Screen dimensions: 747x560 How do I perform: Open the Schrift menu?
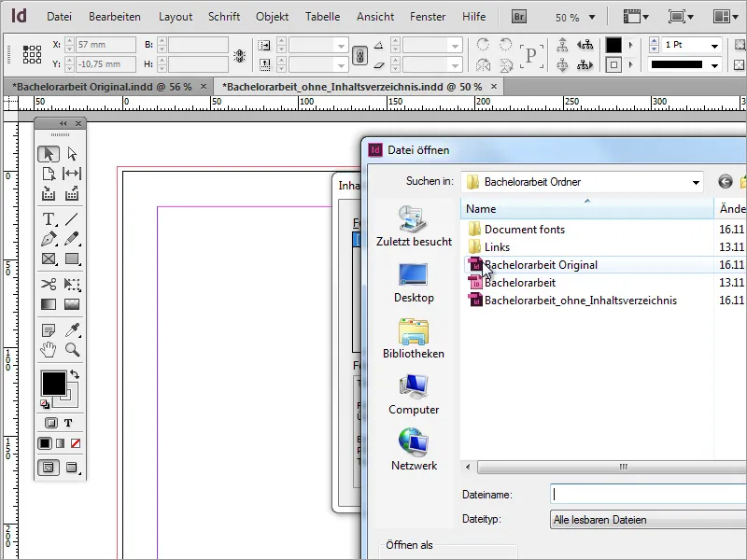(224, 17)
